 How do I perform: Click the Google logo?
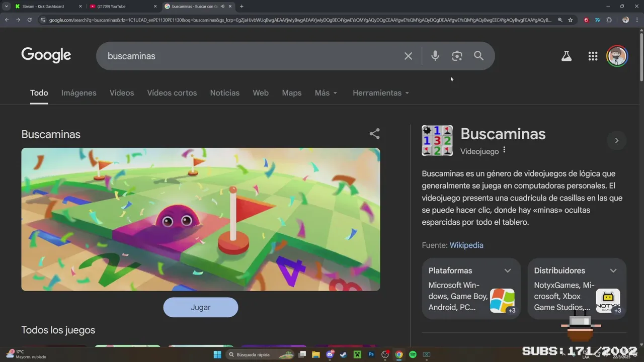(x=46, y=55)
